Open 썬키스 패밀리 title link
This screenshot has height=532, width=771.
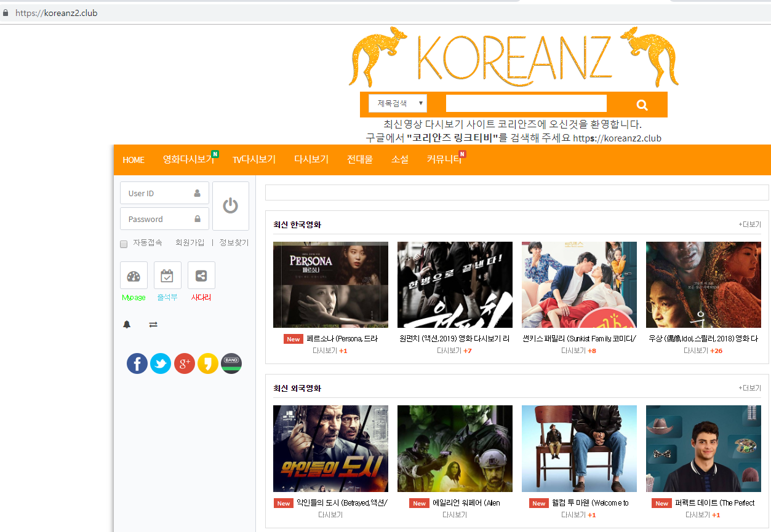(579, 339)
